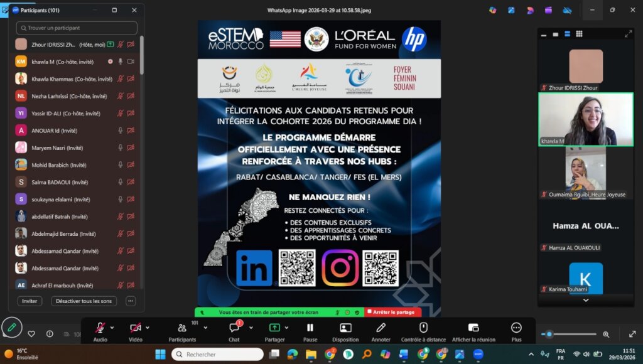Click the zoom-in magnifier icon
Screen dimensions: 643x364
(x=606, y=335)
